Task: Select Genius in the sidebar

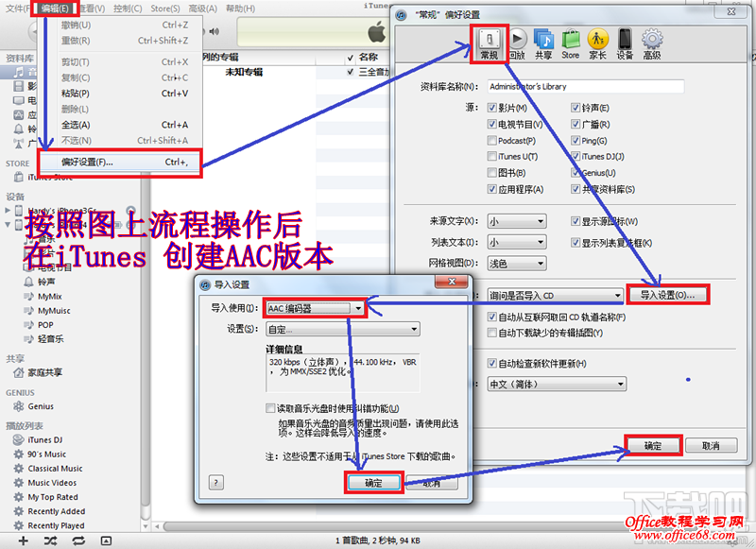Action: pyautogui.click(x=41, y=406)
